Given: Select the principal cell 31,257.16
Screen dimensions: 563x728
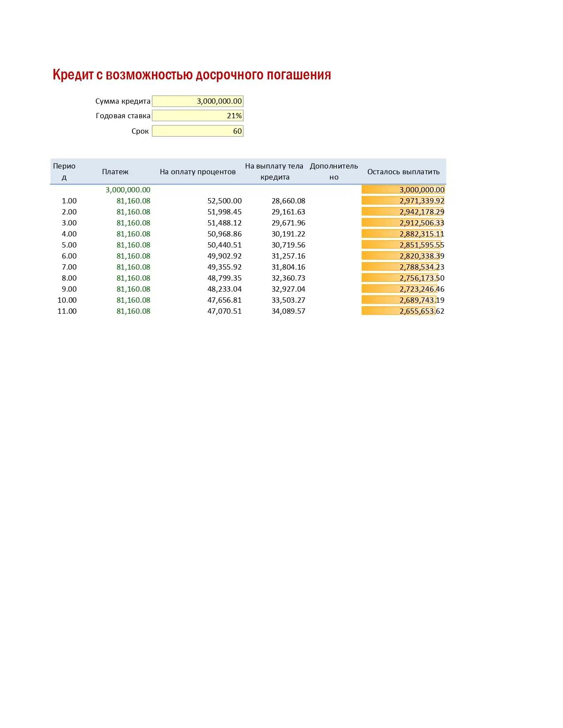Looking at the screenshot, I should (x=288, y=256).
